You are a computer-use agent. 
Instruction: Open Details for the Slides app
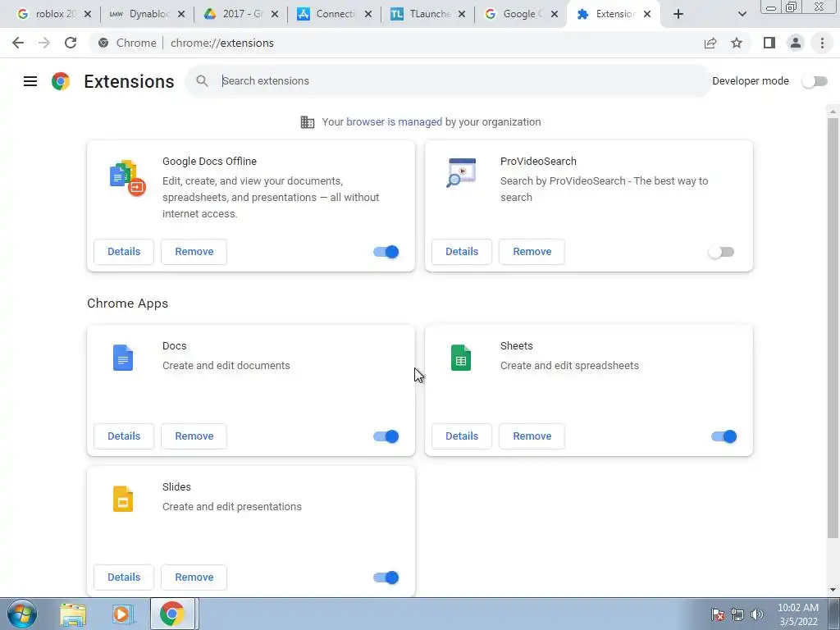tap(124, 577)
